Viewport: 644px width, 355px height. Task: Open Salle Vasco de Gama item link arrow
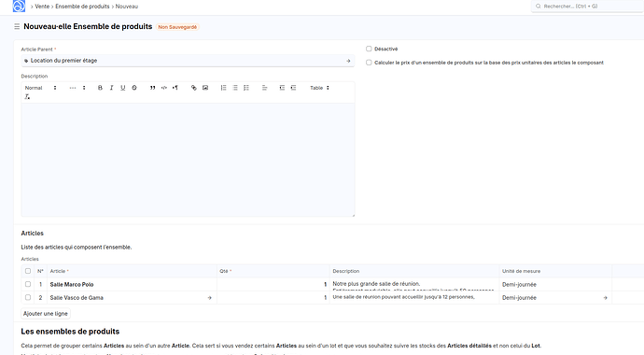[209, 298]
